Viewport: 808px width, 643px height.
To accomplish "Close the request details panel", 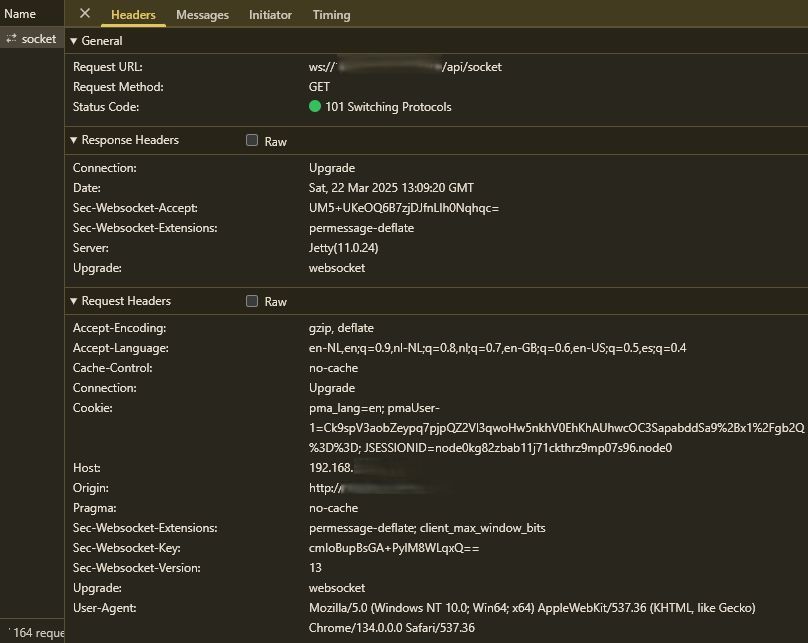I will click(x=85, y=14).
